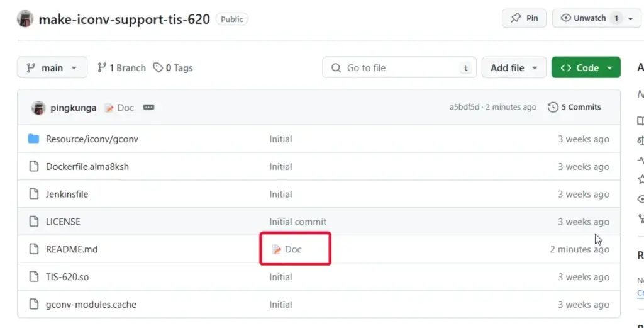The height and width of the screenshot is (328, 644).
Task: Click the file icon of Jenkinsfile
Action: [x=34, y=194]
